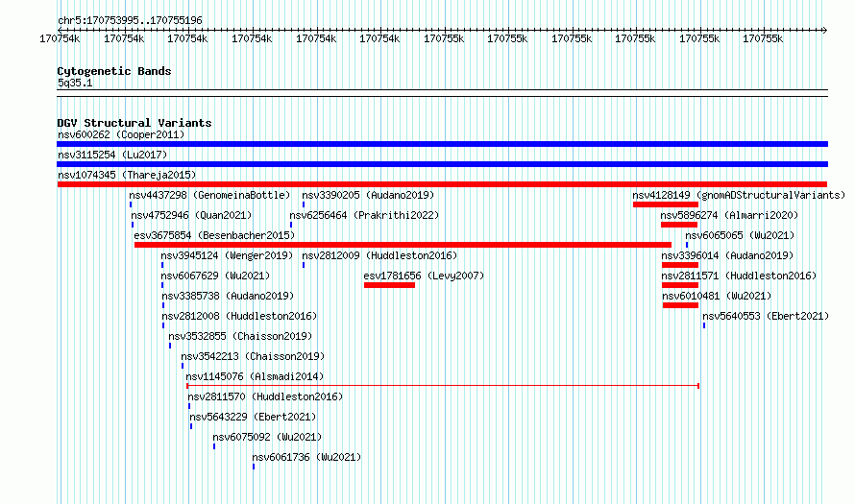Select the red bar under esv1781656
The height and width of the screenshot is (504, 855).
point(389,285)
